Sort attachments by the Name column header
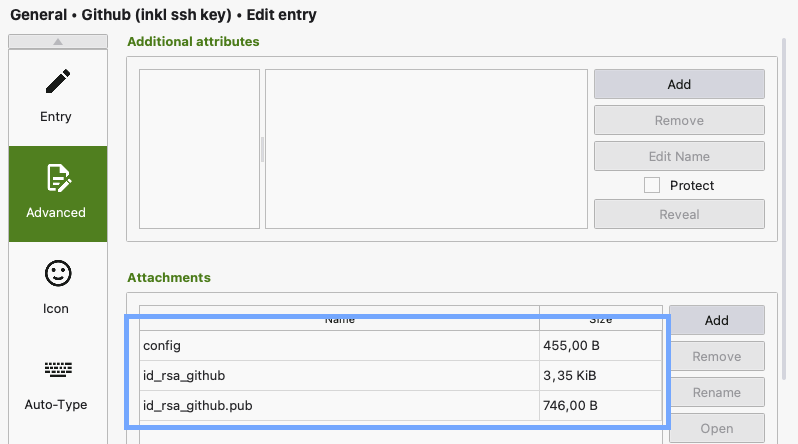Viewport: 798px width, 444px height. pyautogui.click(x=339, y=319)
